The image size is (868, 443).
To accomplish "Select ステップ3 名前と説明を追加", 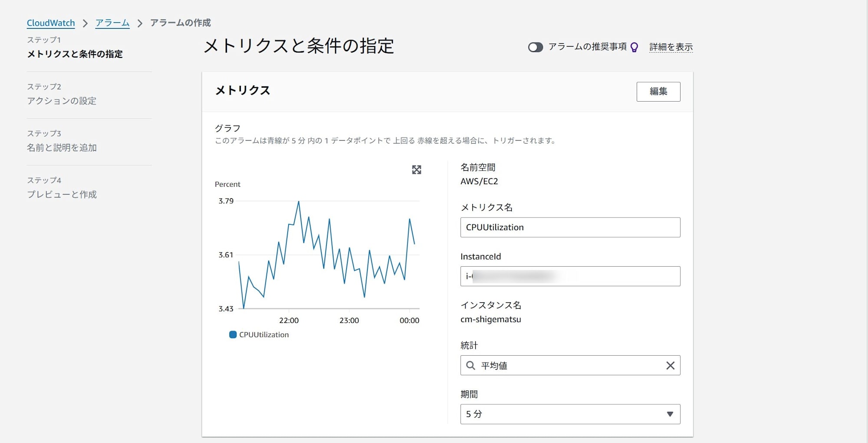I will pyautogui.click(x=62, y=141).
